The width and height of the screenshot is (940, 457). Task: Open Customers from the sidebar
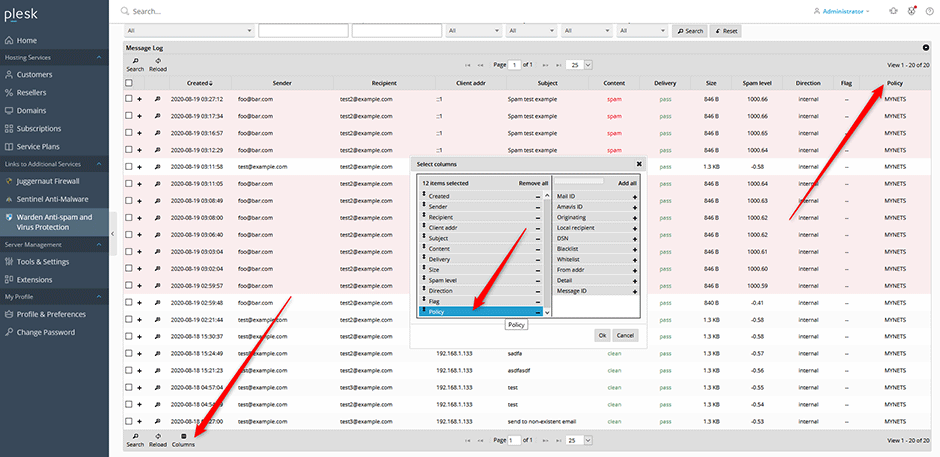[34, 75]
